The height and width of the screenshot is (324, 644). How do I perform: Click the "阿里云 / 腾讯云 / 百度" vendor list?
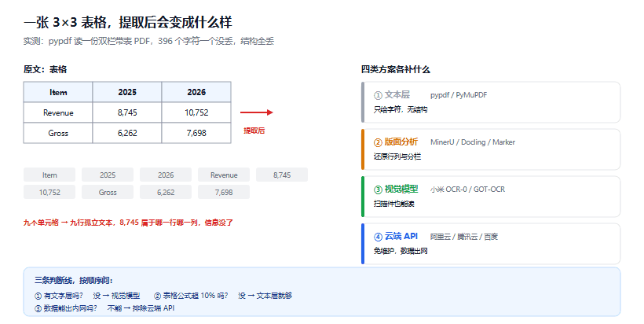[x=464, y=237]
